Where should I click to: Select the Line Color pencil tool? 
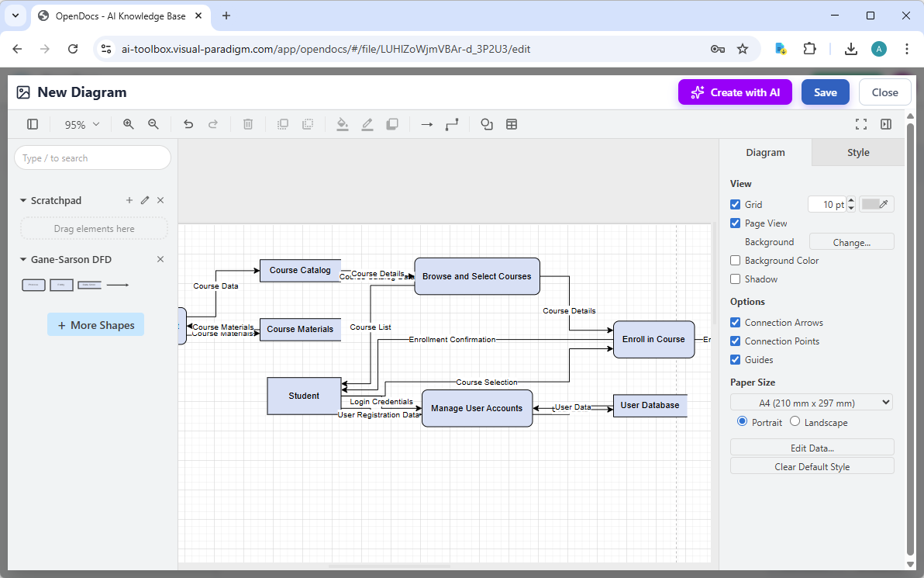[x=367, y=124]
